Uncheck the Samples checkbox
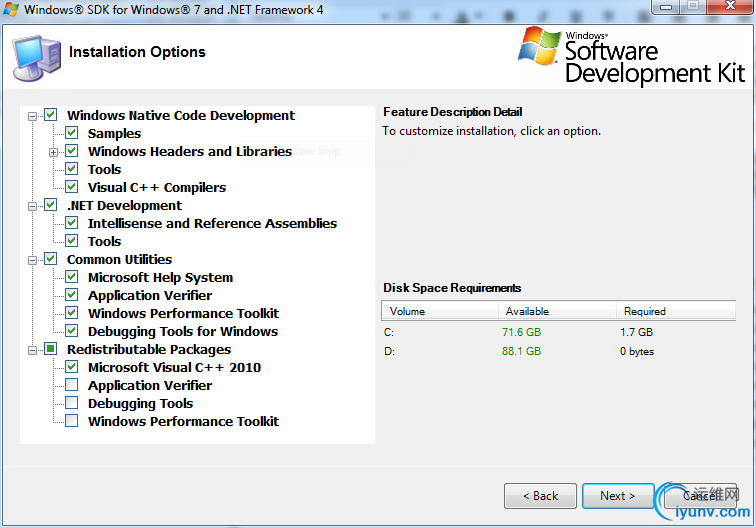Screen dimensions: 756x528 tap(71, 133)
